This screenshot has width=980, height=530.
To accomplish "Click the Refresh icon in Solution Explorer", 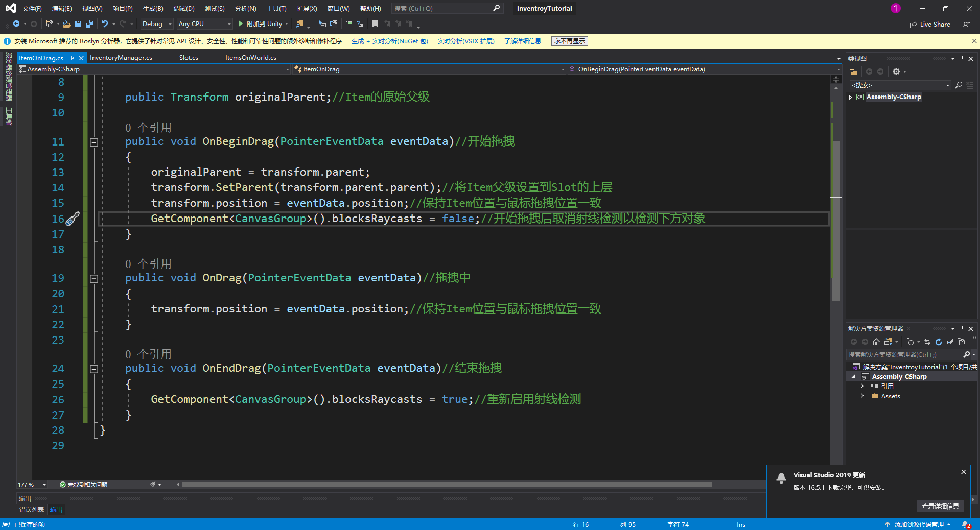I will (939, 342).
